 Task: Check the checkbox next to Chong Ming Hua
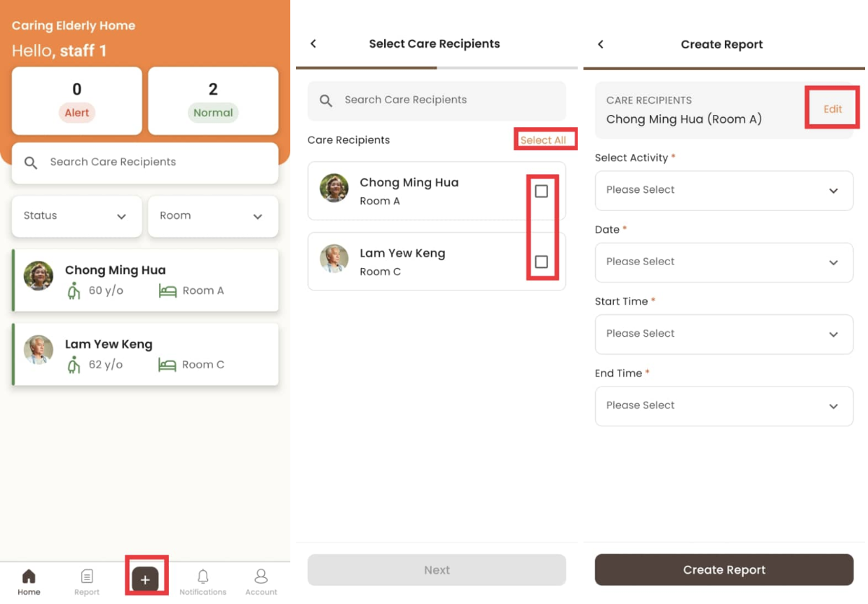pyautogui.click(x=542, y=191)
